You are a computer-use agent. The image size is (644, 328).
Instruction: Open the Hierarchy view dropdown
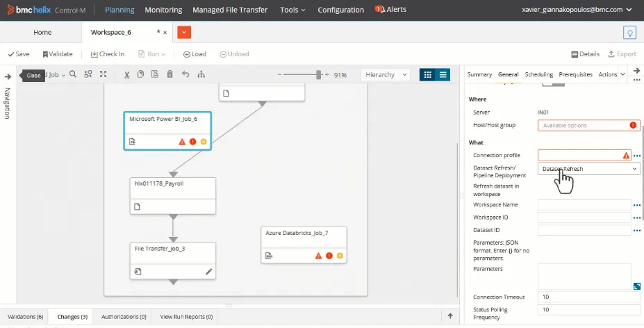click(386, 75)
